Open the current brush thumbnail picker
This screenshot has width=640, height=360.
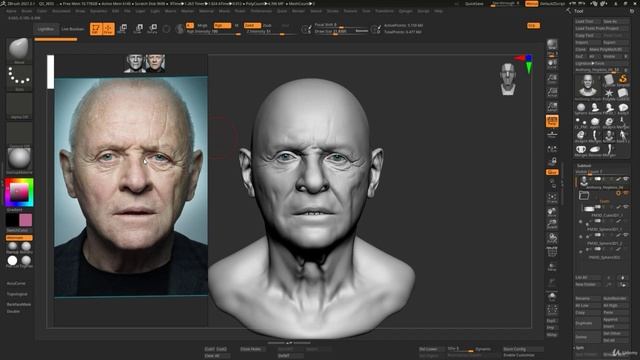coord(19,51)
